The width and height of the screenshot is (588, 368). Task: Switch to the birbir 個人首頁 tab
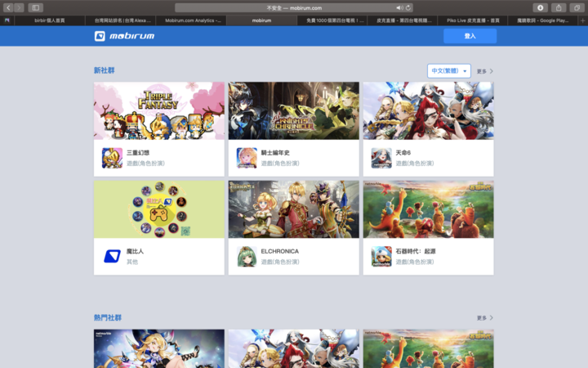(x=50, y=20)
